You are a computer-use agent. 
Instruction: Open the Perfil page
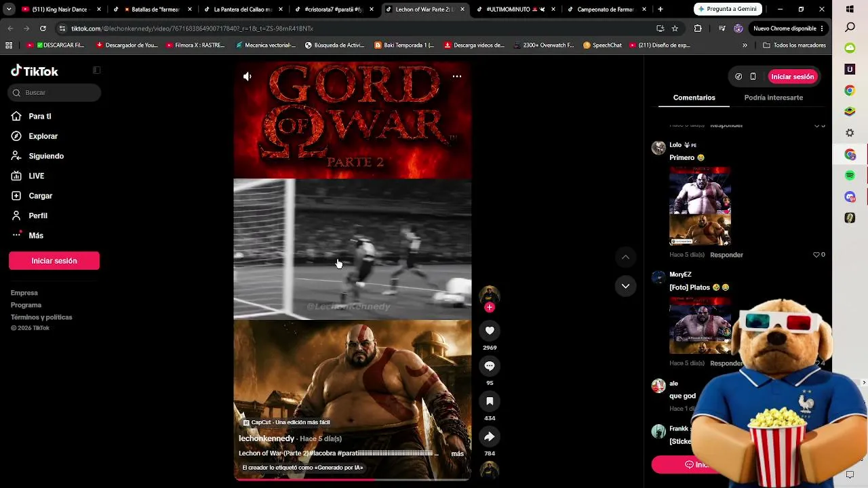click(29, 216)
